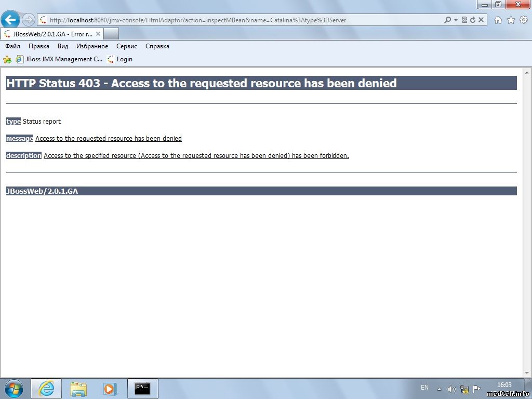The height and width of the screenshot is (399, 532).
Task: Open the JBoss JMX Management Console bookmark
Action: coord(59,59)
